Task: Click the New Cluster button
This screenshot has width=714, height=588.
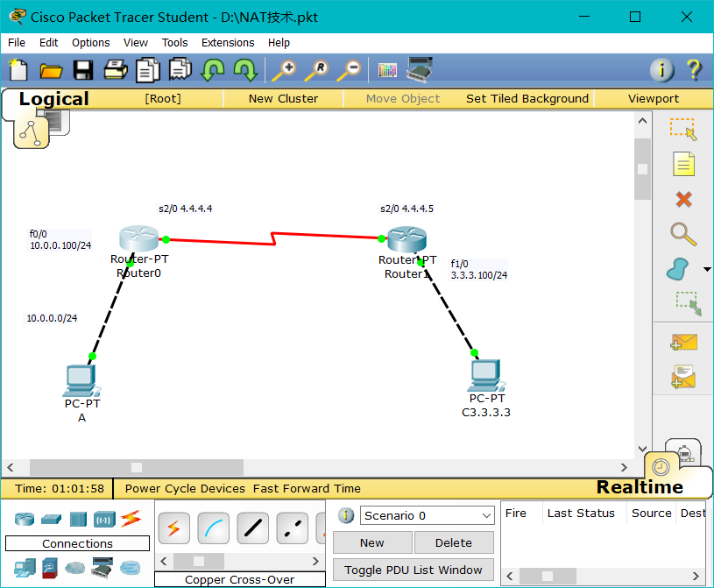Action: click(283, 99)
